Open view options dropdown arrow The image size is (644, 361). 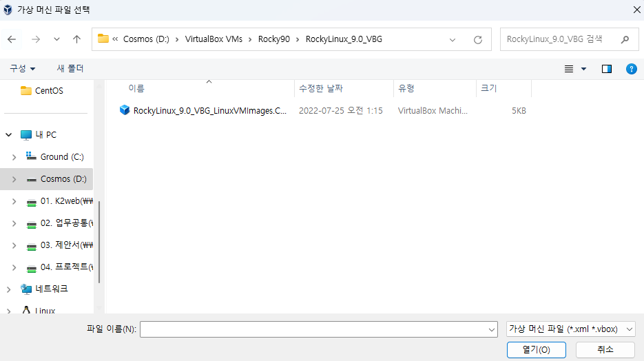click(583, 69)
